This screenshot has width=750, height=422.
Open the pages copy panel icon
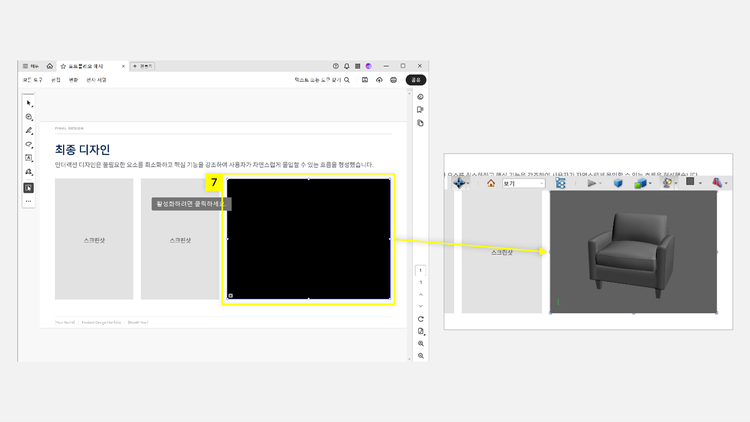click(420, 123)
